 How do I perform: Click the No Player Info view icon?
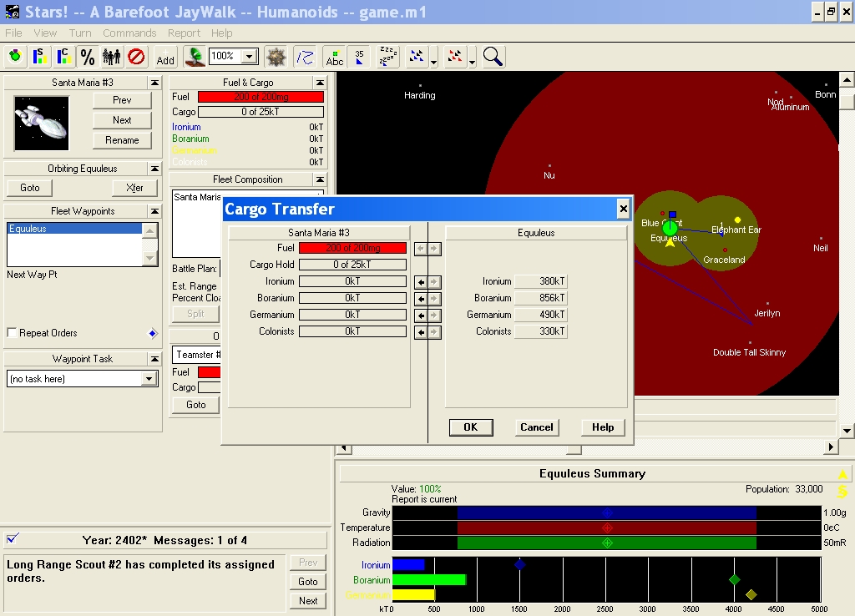coord(136,57)
